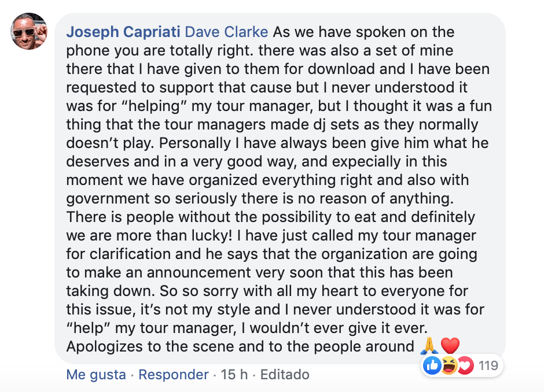
Task: Open the commenter's profile picture
Action: point(29,31)
